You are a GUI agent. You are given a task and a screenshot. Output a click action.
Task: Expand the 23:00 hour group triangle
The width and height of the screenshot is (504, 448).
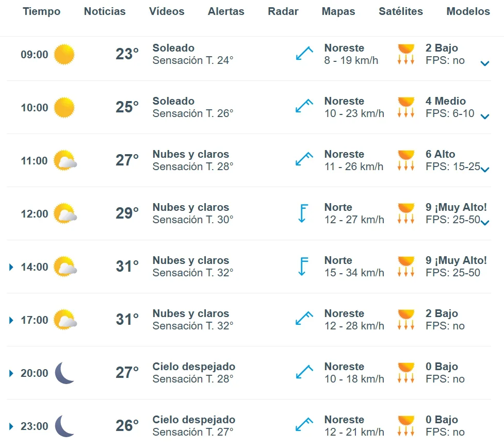point(11,426)
